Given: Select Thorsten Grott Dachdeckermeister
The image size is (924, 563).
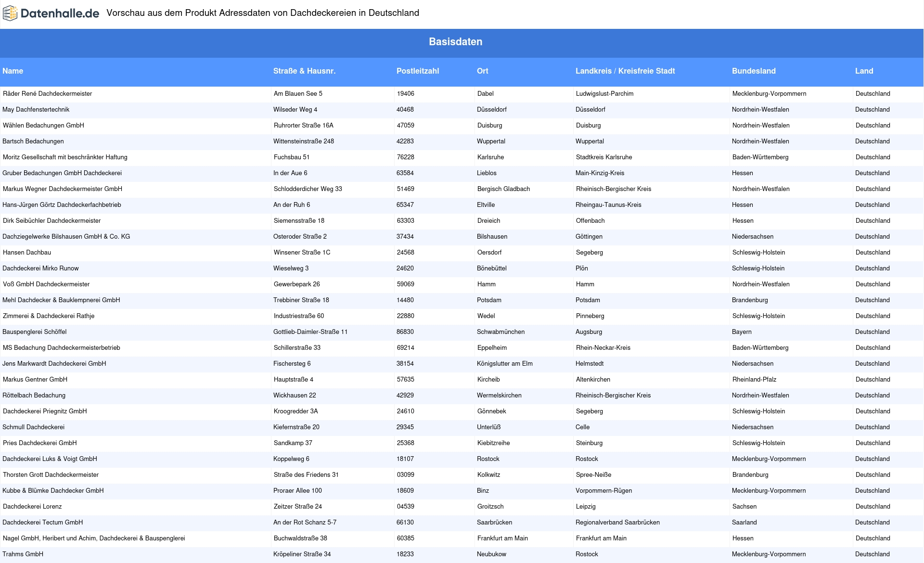Looking at the screenshot, I should coord(51,475).
